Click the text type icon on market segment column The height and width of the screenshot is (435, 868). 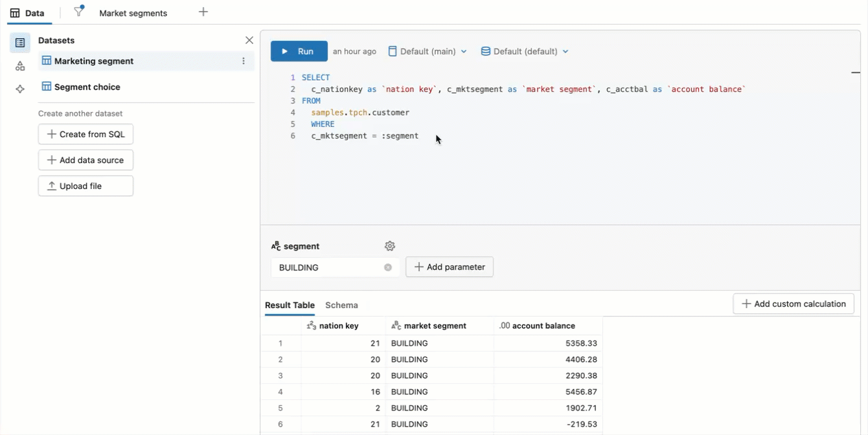394,326
